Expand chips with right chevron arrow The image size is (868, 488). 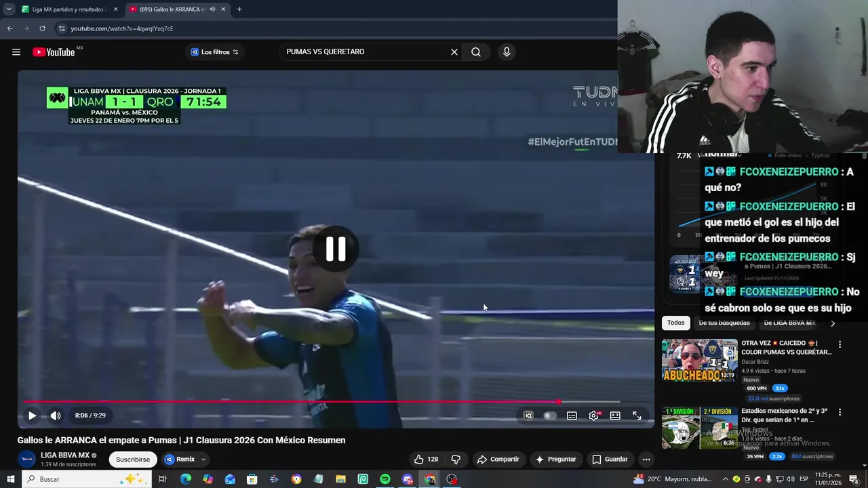coord(833,323)
